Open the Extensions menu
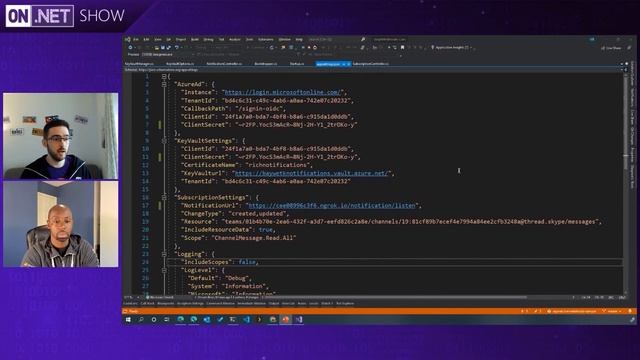 (x=266, y=40)
